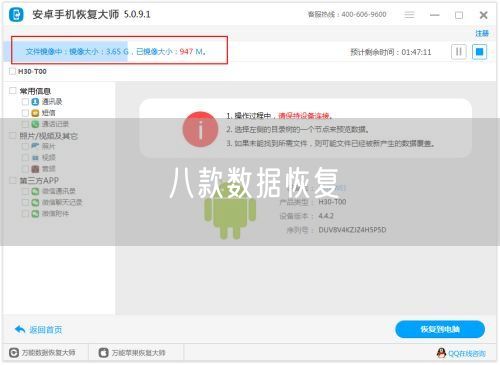This screenshot has width=500, height=365.
Task: Click the SMS messages icon
Action: point(35,113)
